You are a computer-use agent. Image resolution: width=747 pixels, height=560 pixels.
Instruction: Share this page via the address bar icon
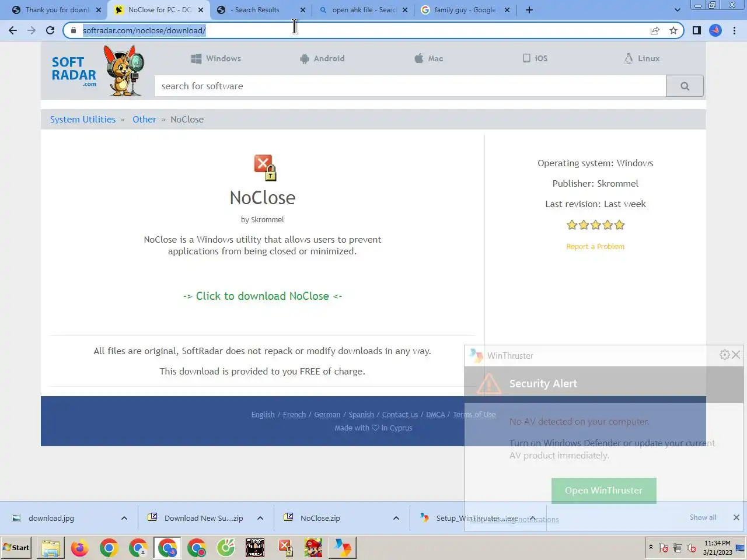(x=655, y=30)
